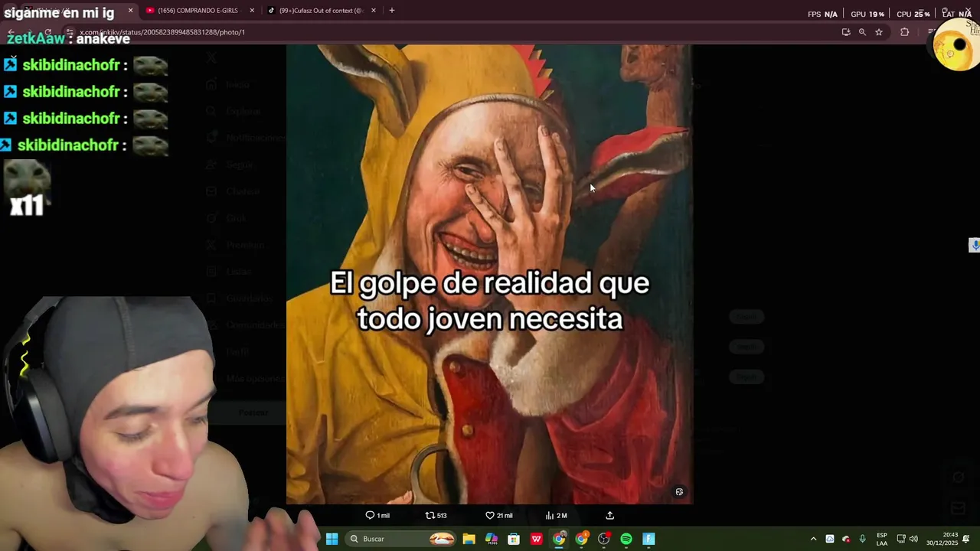Screen dimensions: 980x551
Task: Switch to the Cufasz Out of context tab
Action: 320,11
